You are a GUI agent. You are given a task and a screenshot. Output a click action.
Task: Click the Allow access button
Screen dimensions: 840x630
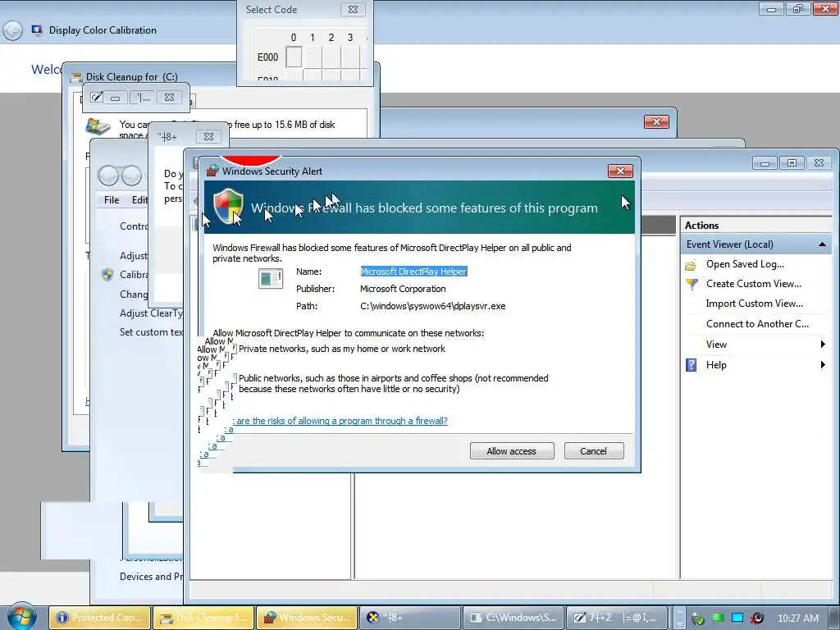click(512, 451)
